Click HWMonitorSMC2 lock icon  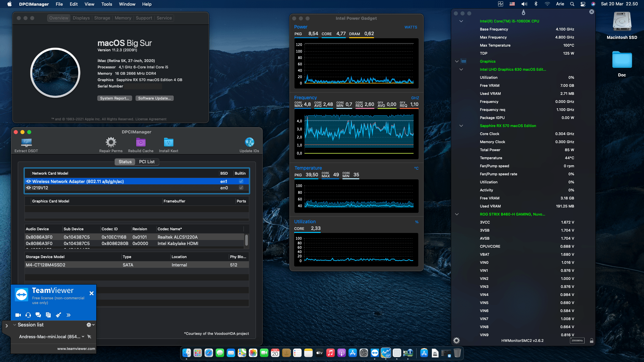(x=592, y=341)
